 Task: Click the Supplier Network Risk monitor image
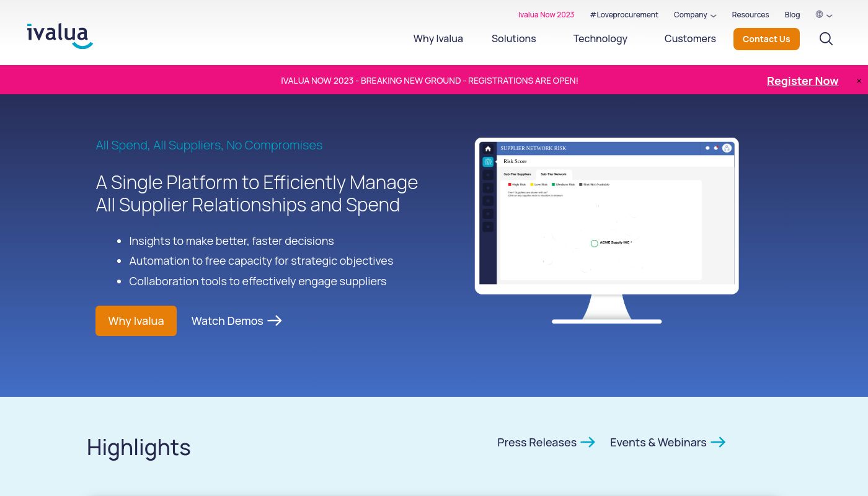tap(606, 231)
